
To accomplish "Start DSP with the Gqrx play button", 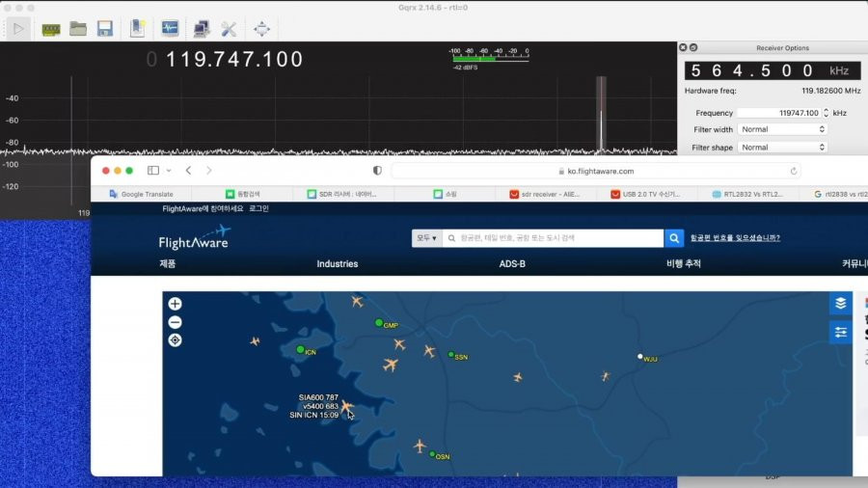I will pos(18,29).
